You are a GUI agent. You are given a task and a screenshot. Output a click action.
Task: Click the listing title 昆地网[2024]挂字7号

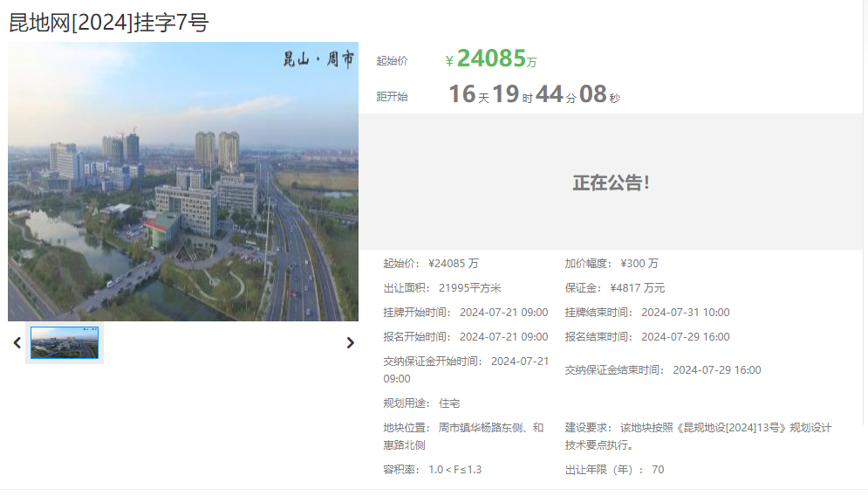109,23
